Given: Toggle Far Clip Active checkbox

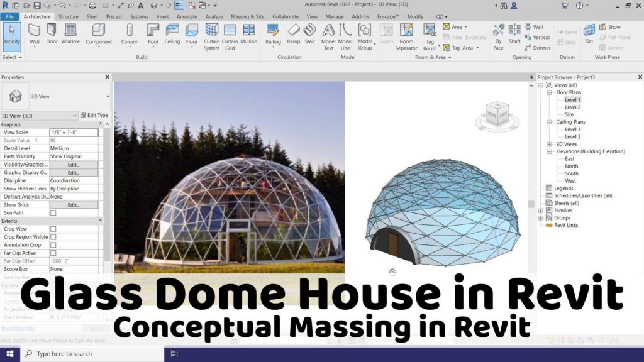Looking at the screenshot, I should click(x=53, y=253).
